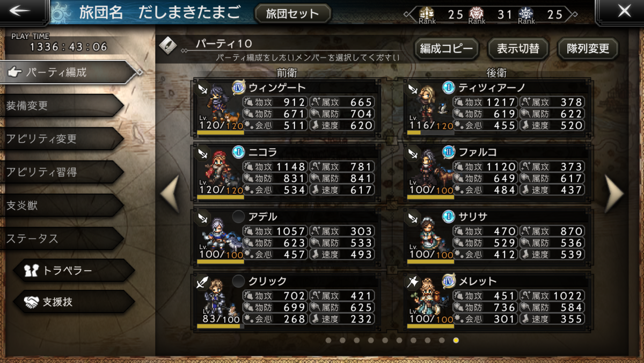Tap the empty awakening circle on アデル
This screenshot has width=644, height=363.
238,216
